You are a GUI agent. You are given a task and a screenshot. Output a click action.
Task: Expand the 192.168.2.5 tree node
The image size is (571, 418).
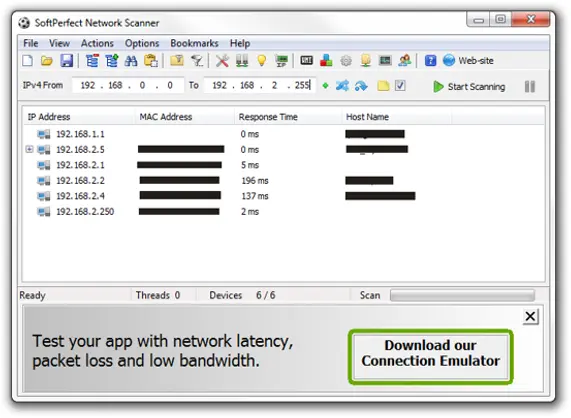tap(29, 149)
